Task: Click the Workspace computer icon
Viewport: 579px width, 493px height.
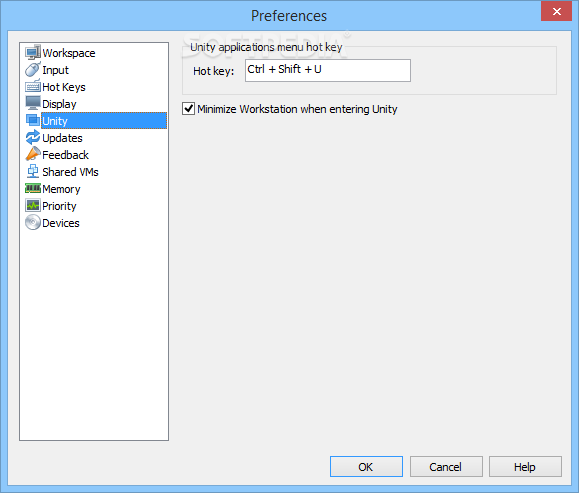Action: [x=33, y=52]
